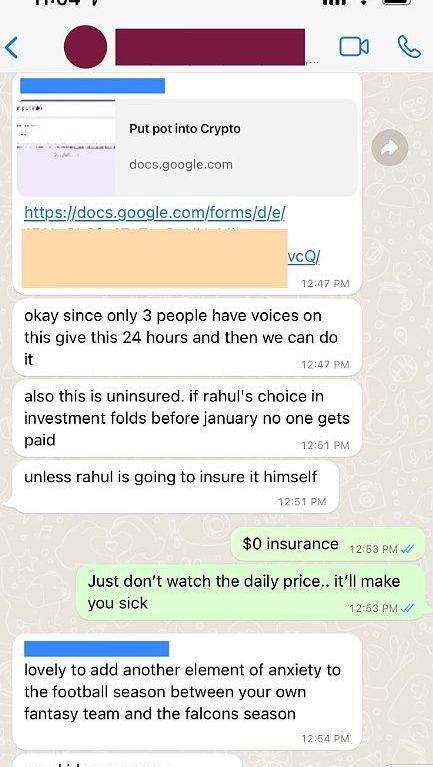
Task: Tap blue sender name above link preview
Action: point(92,85)
